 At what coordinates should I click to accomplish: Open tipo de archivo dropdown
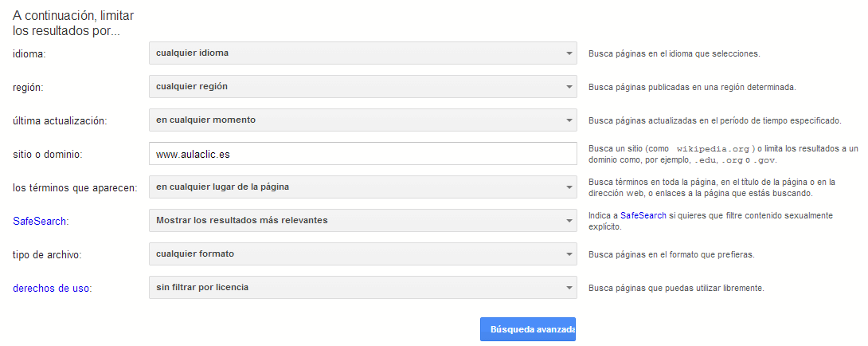click(x=362, y=254)
